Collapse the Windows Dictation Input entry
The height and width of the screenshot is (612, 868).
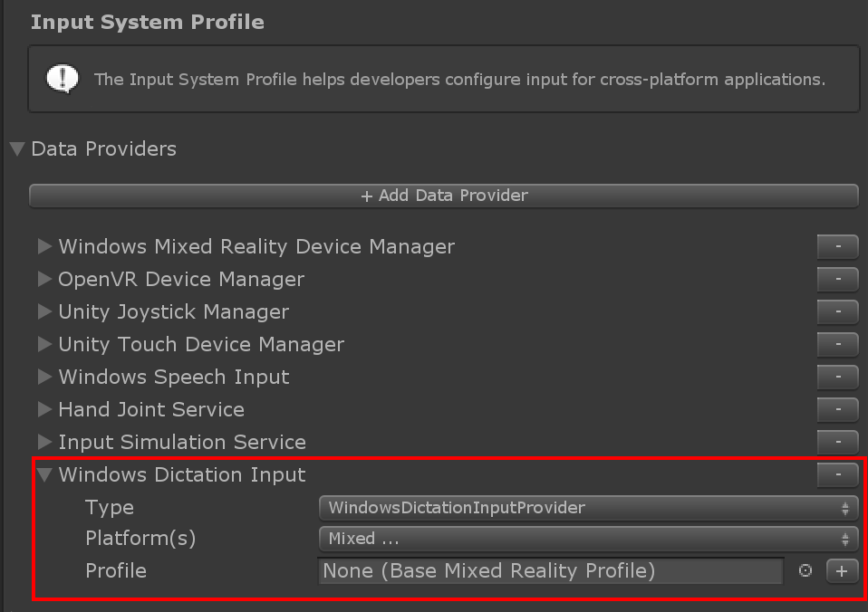[x=44, y=474]
